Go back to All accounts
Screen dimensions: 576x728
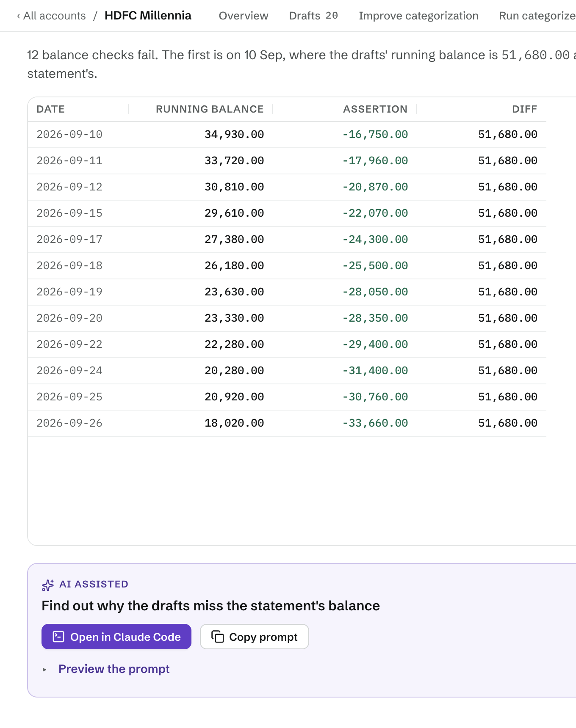pos(51,16)
